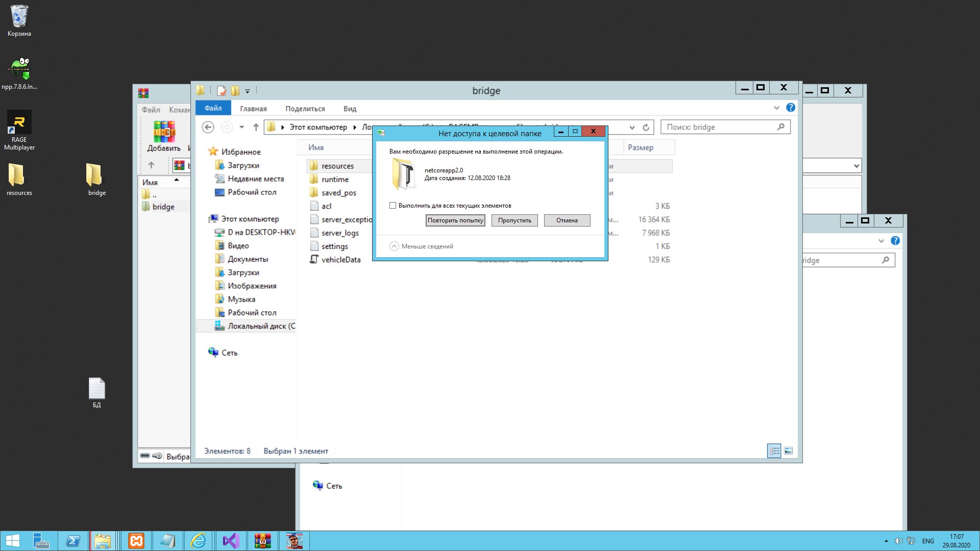Open XAMPP from the taskbar
This screenshot has height=551, width=980.
(136, 540)
